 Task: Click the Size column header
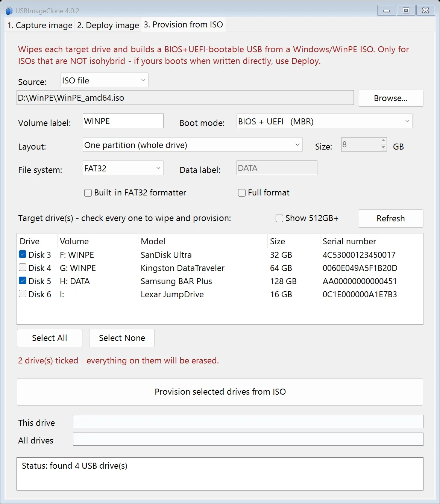point(293,241)
